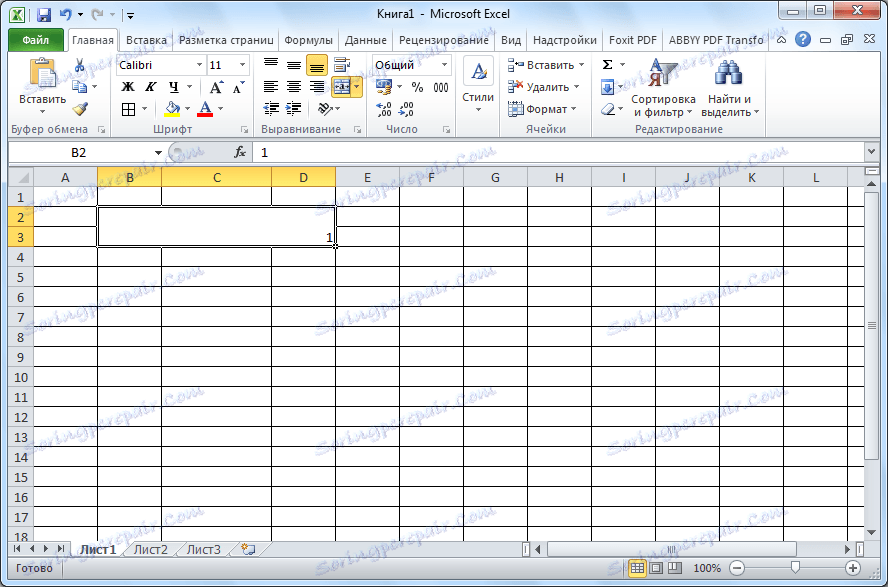Click the Clear eraser icon
This screenshot has width=888, height=587.
click(x=608, y=109)
